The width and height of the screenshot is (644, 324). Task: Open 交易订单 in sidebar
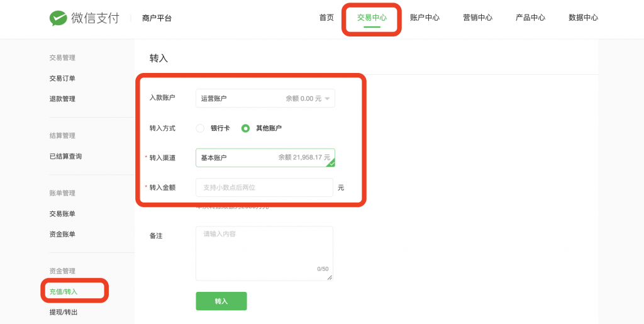click(62, 79)
